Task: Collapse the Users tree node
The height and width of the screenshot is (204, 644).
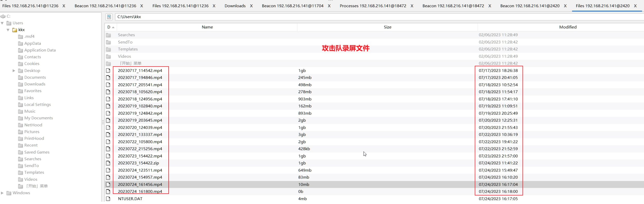Action: point(2,23)
